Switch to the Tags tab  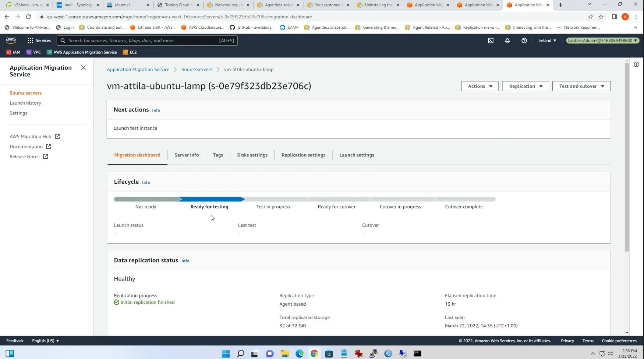click(218, 155)
